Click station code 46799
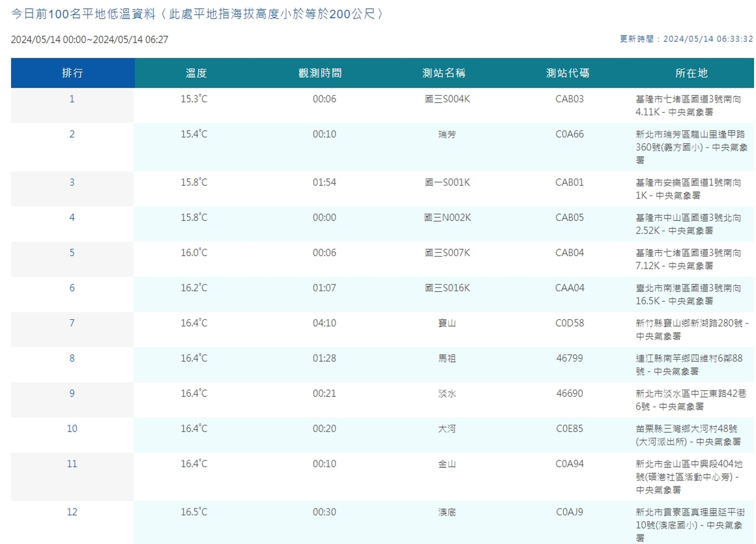 pos(569,358)
